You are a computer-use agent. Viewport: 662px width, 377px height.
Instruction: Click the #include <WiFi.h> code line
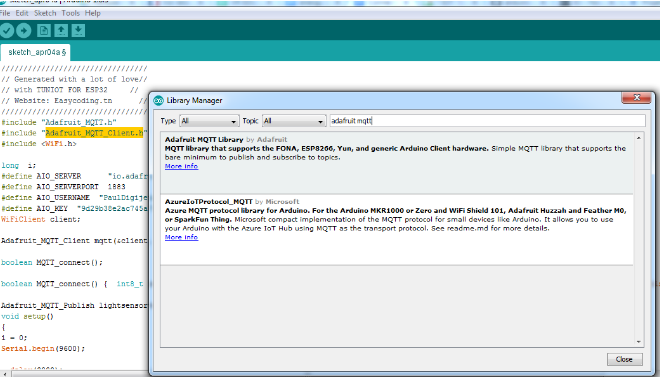pos(39,144)
